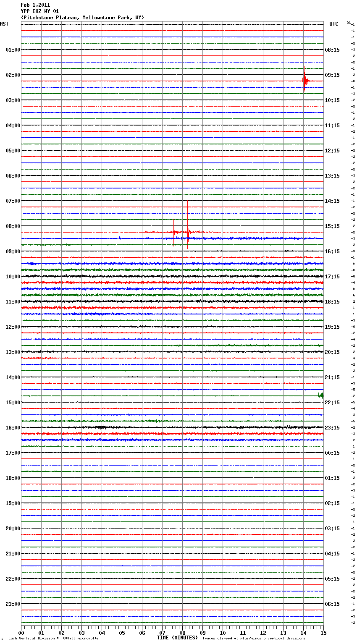
Task: Click the "17:00" MST time label
Action: [13, 453]
